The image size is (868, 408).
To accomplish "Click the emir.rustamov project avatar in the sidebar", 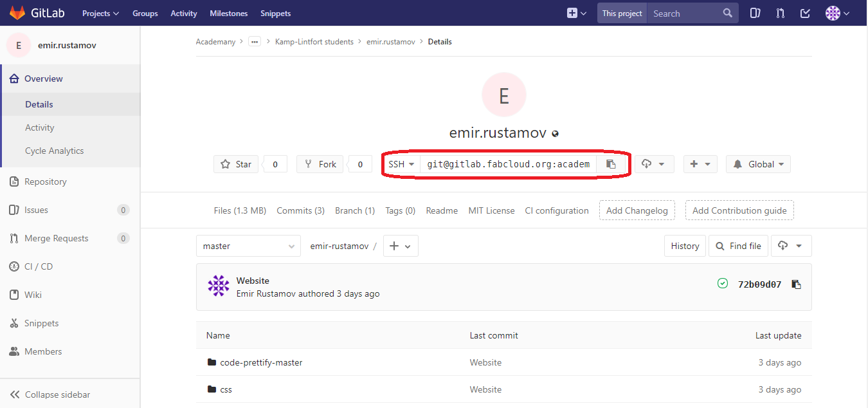I will 19,45.
